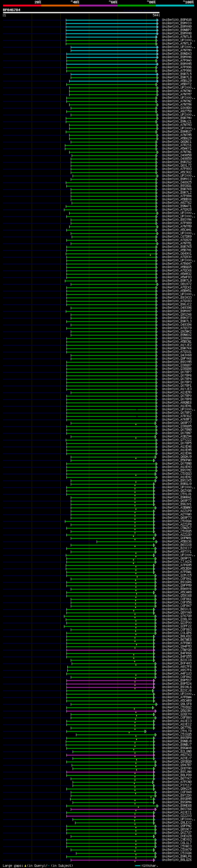The image size is (197, 868).
Task: Click the red 20% identity legend swatch
Action: (x=22, y=6)
